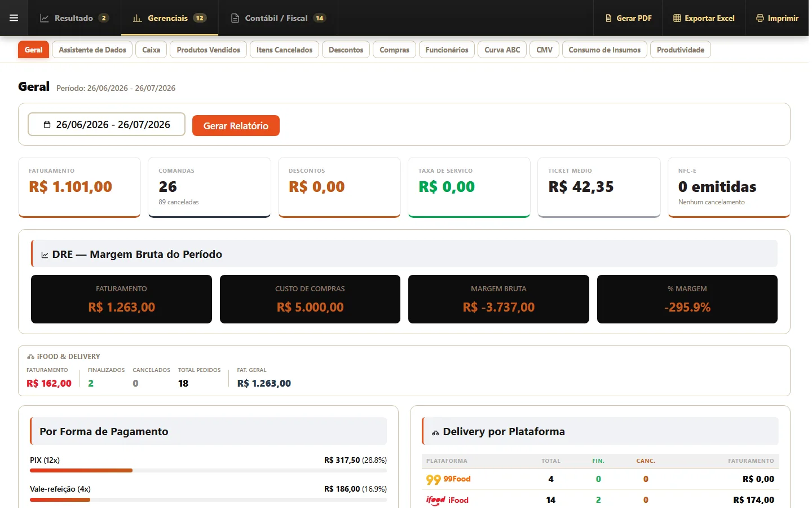Screen dimensions: 812x508
Task: Click the NFC-E 0 emitidas card
Action: [729, 187]
